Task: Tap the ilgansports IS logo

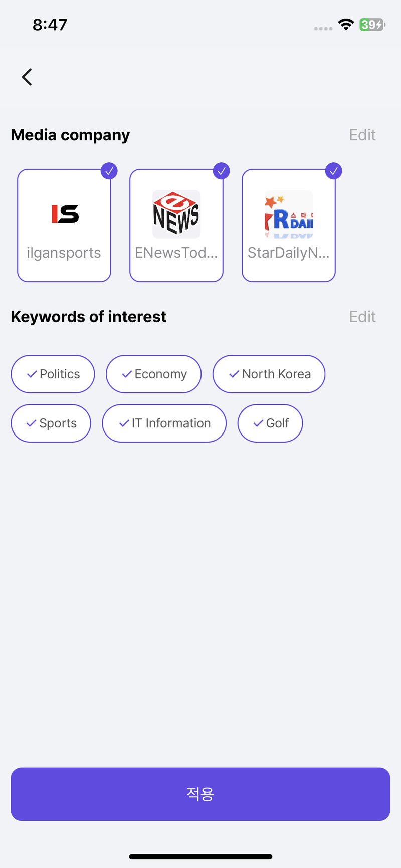Action: pos(65,214)
